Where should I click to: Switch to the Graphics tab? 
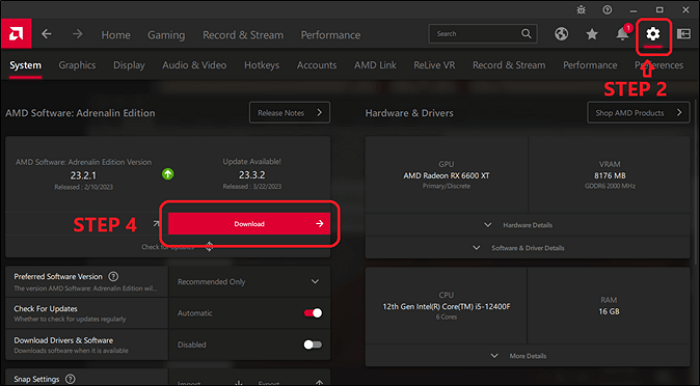point(77,65)
